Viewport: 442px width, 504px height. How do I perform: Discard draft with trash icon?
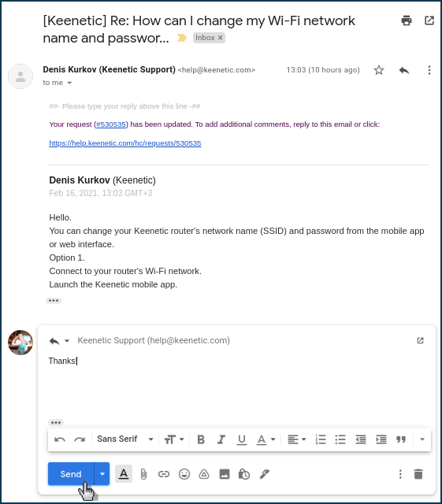point(418,474)
